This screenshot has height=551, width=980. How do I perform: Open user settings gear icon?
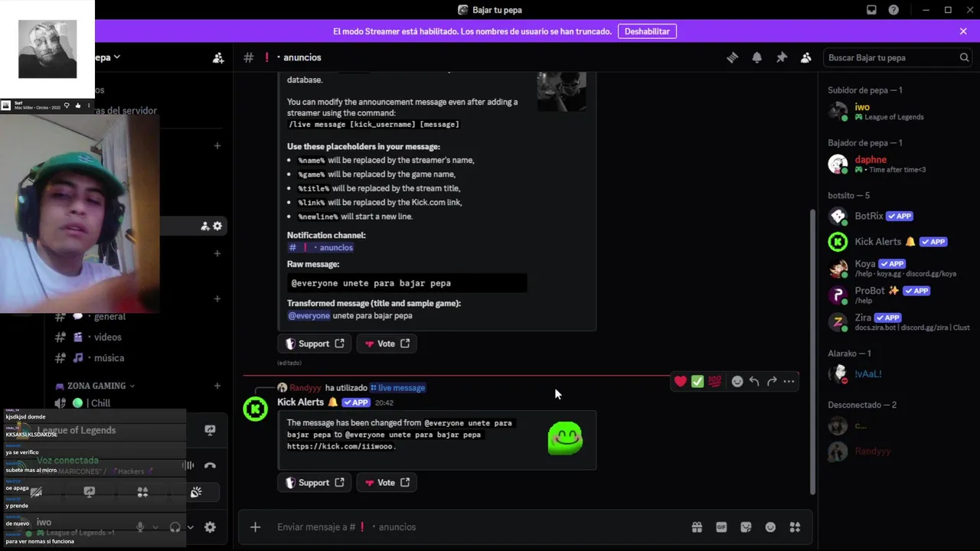(x=210, y=527)
